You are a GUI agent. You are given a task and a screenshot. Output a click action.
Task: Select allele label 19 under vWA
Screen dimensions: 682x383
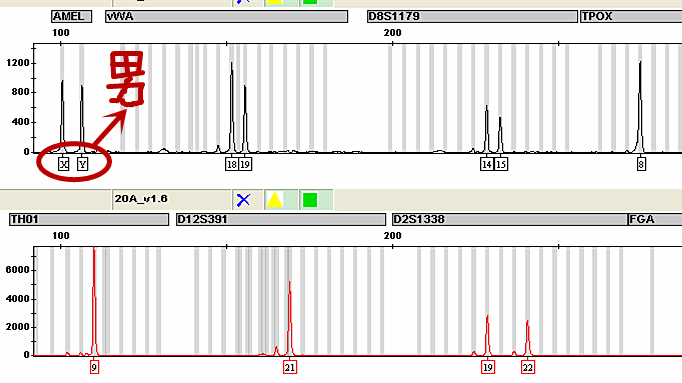245,164
